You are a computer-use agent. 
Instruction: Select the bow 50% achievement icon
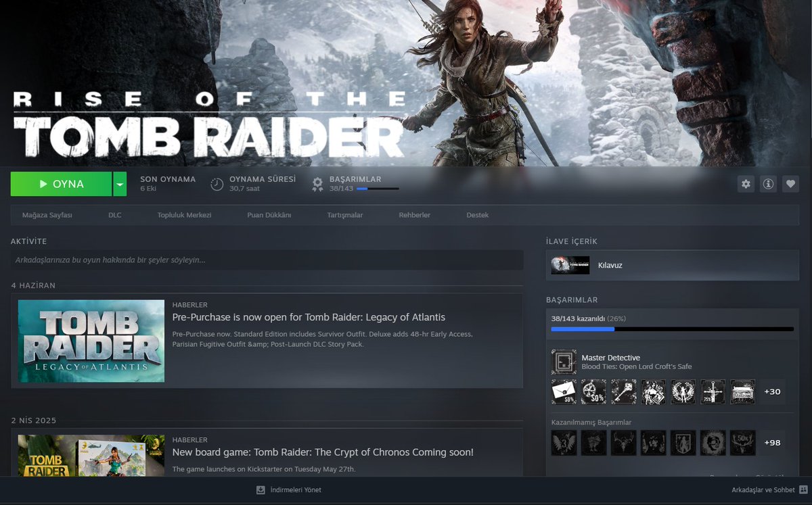tap(593, 391)
